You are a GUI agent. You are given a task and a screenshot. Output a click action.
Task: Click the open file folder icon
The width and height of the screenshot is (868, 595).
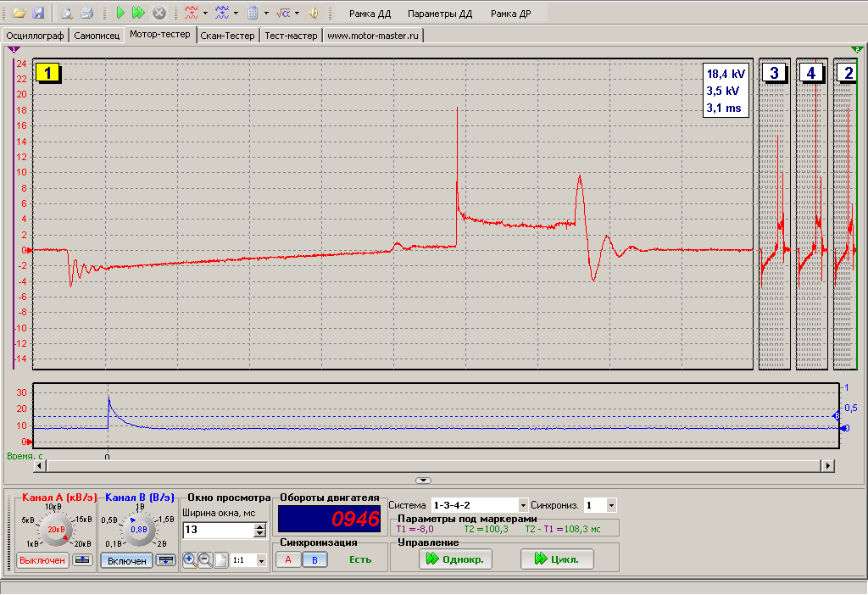pyautogui.click(x=18, y=14)
